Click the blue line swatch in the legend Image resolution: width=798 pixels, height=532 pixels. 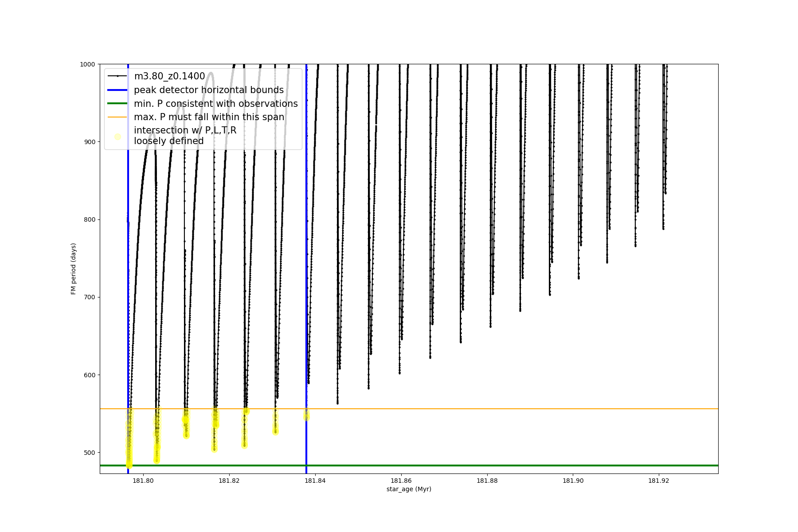coord(117,90)
